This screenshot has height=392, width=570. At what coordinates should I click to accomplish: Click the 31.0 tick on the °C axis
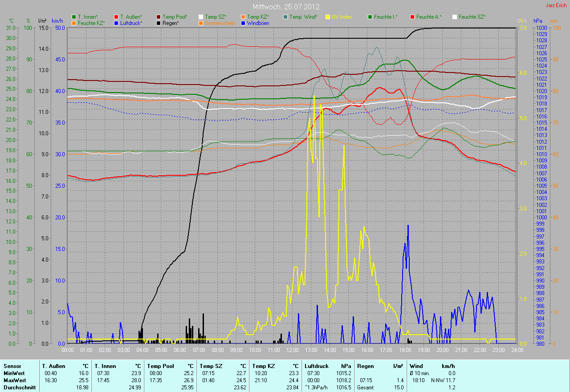coord(12,28)
